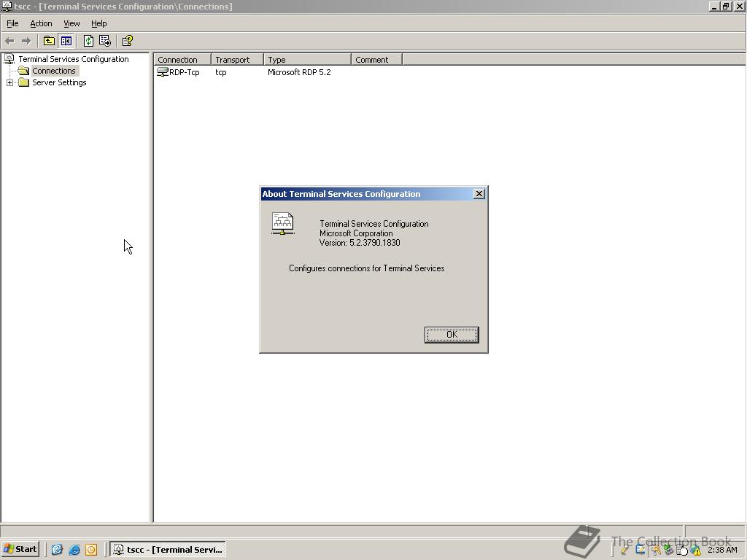747x560 pixels.
Task: Open the View menu
Action: point(71,23)
